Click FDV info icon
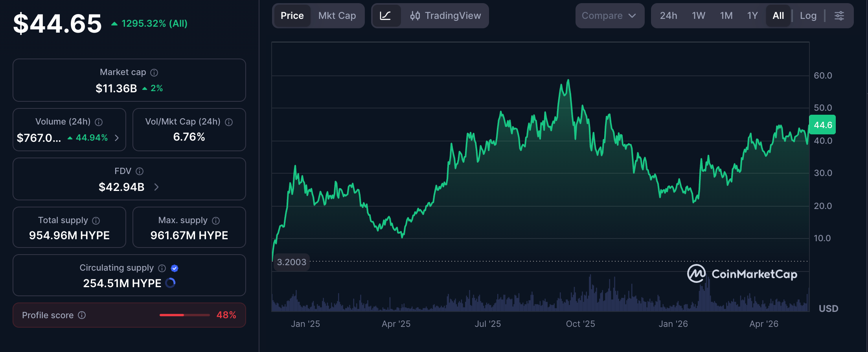 coord(140,171)
